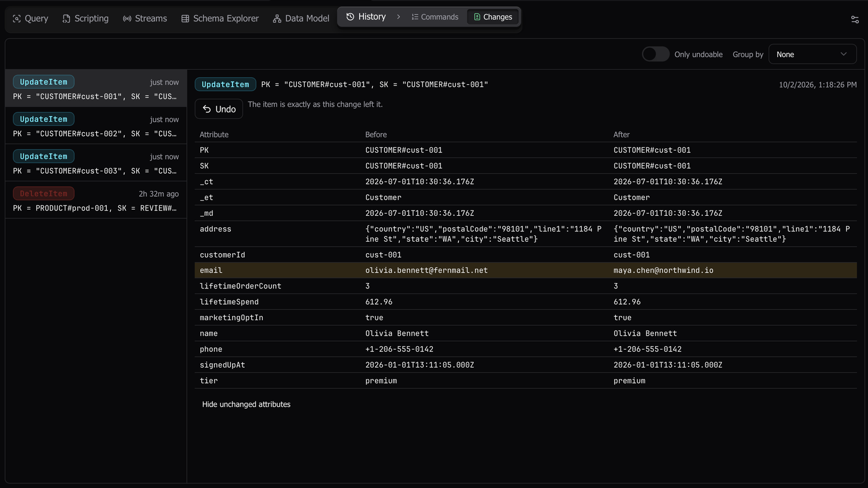Image resolution: width=868 pixels, height=488 pixels.
Task: Click Hide unchanged attributes
Action: 246,404
